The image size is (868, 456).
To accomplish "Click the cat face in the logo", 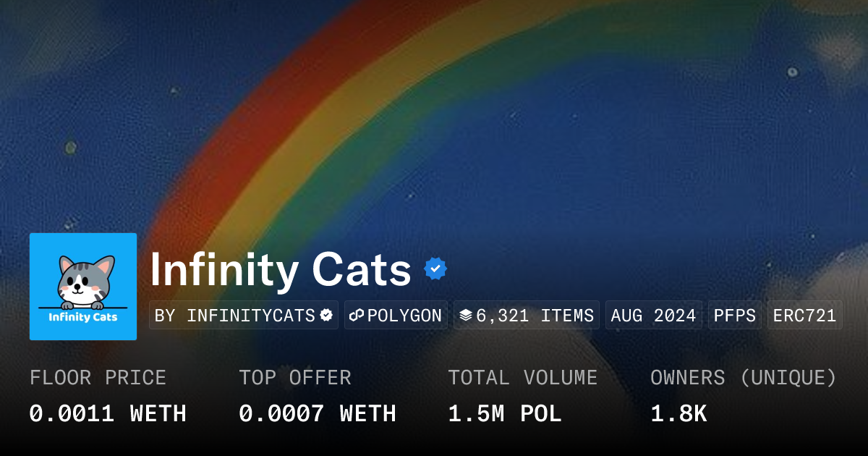I will pyautogui.click(x=86, y=279).
